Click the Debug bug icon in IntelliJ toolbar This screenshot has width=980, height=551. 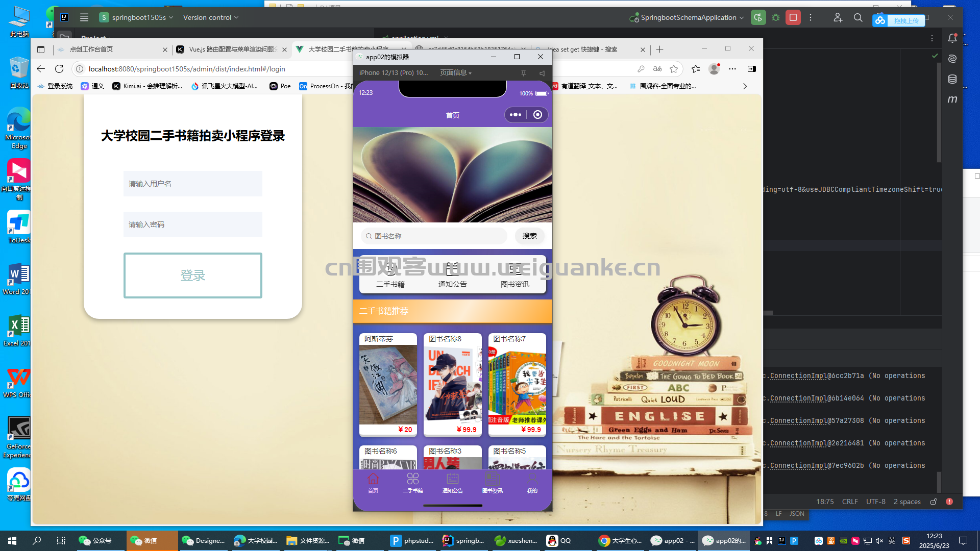[776, 17]
